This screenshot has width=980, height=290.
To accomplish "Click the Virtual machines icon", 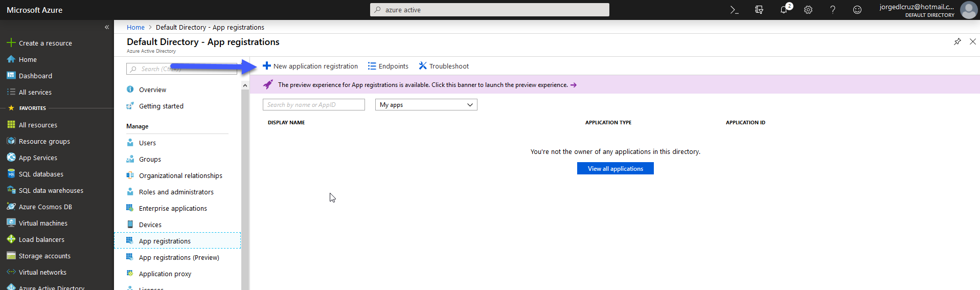I will 11,223.
